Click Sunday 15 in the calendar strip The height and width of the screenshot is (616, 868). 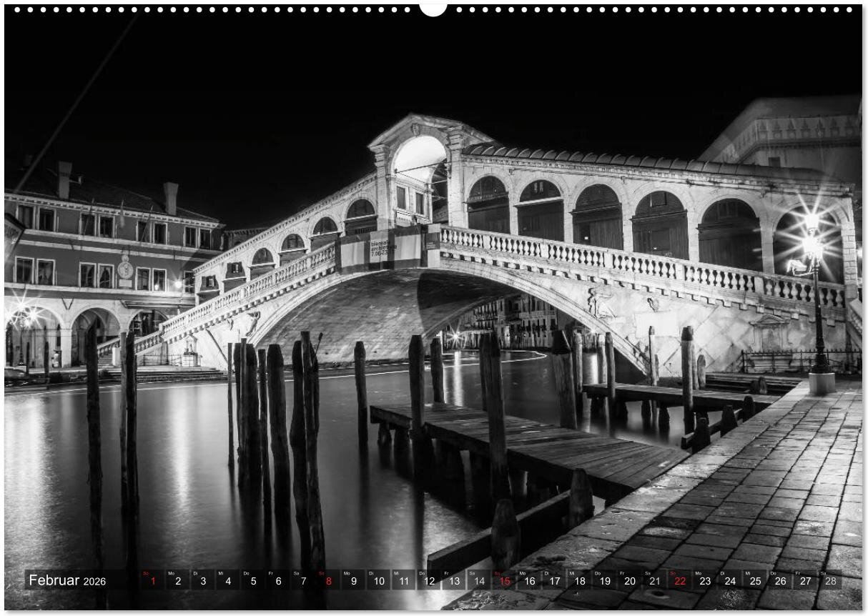505,580
